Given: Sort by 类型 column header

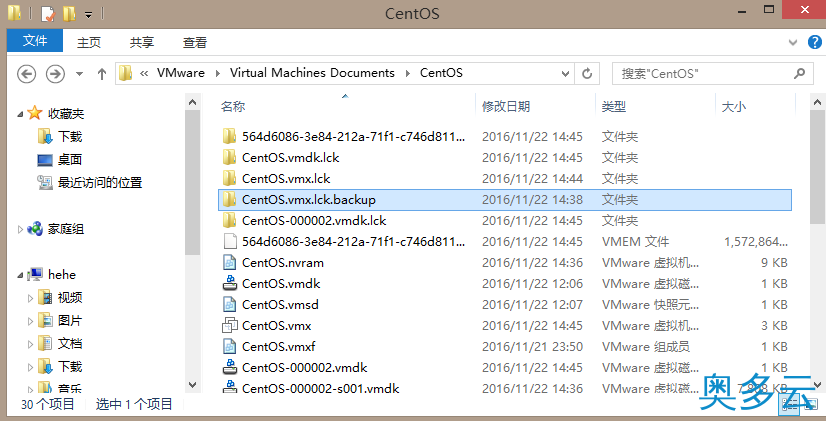Looking at the screenshot, I should (x=614, y=106).
